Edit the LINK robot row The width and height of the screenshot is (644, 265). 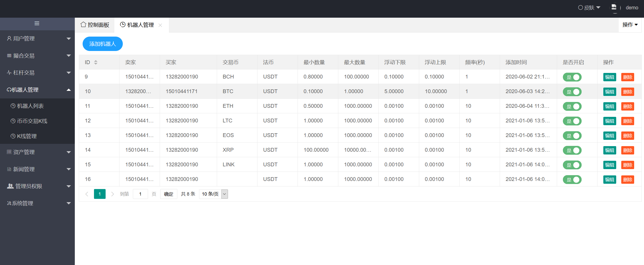pos(610,165)
